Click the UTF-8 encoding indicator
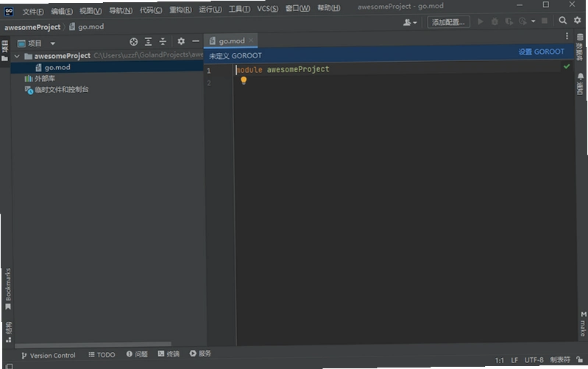 [x=534, y=360]
